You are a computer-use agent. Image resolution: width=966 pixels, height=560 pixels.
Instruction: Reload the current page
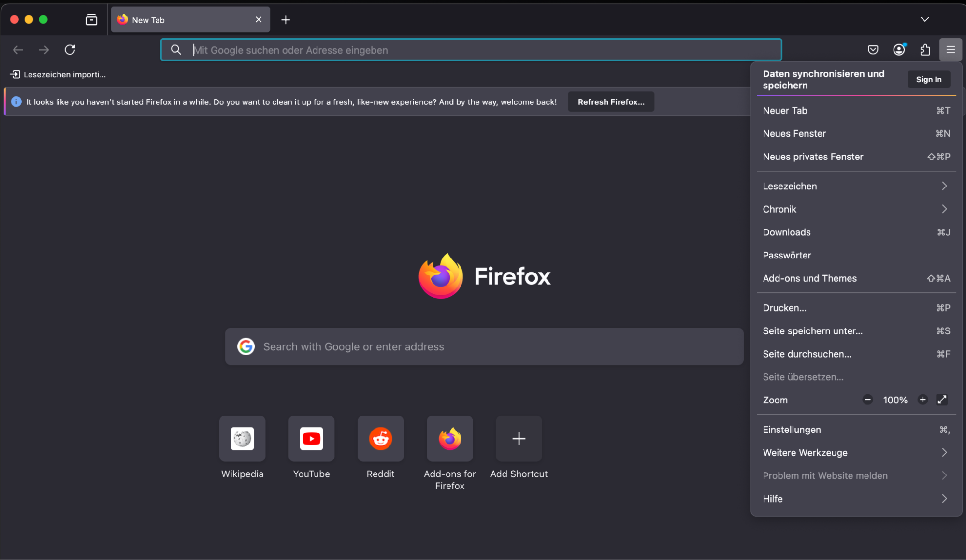coord(70,50)
